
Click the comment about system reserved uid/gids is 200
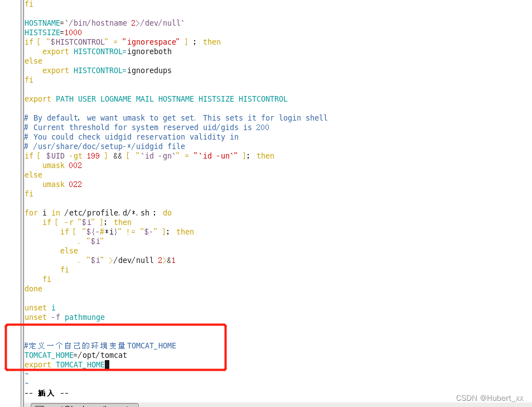tap(147, 128)
